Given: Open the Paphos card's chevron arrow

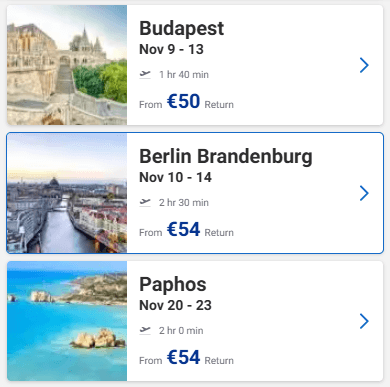Looking at the screenshot, I should click(x=364, y=321).
